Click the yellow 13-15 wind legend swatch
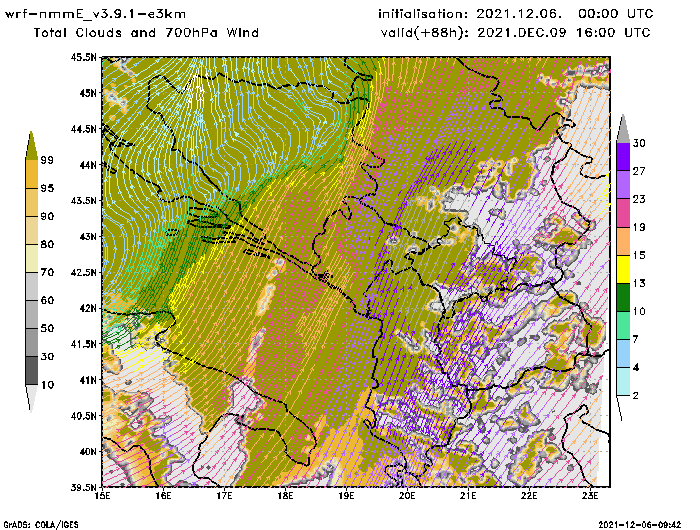The width and height of the screenshot is (700, 530). (623, 269)
